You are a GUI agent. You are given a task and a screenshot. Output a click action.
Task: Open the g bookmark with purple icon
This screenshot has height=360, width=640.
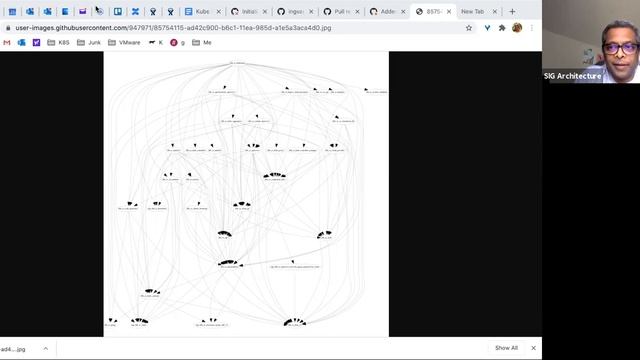pyautogui.click(x=178, y=42)
